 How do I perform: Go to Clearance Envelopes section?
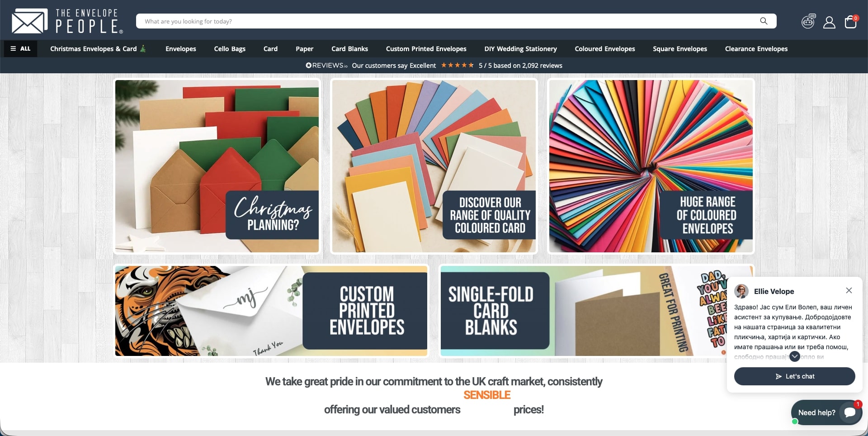(x=756, y=49)
